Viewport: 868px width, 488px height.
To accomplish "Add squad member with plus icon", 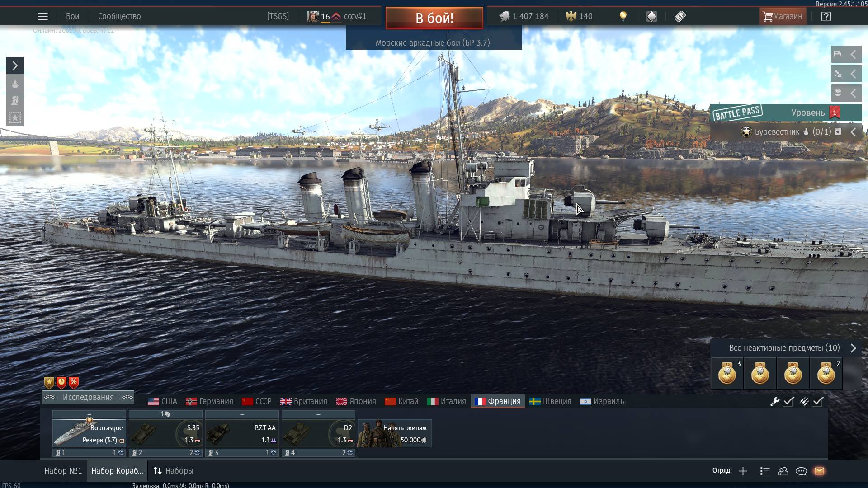I will coord(743,471).
